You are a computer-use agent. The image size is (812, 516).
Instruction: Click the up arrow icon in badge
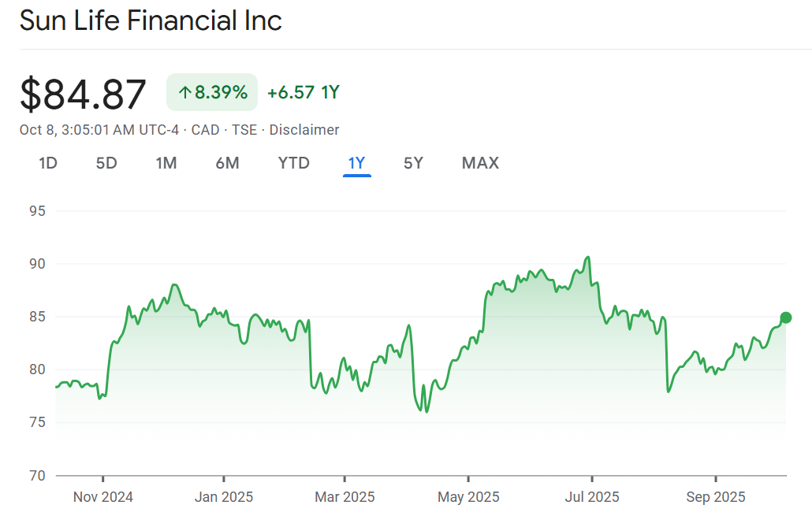pyautogui.click(x=185, y=92)
